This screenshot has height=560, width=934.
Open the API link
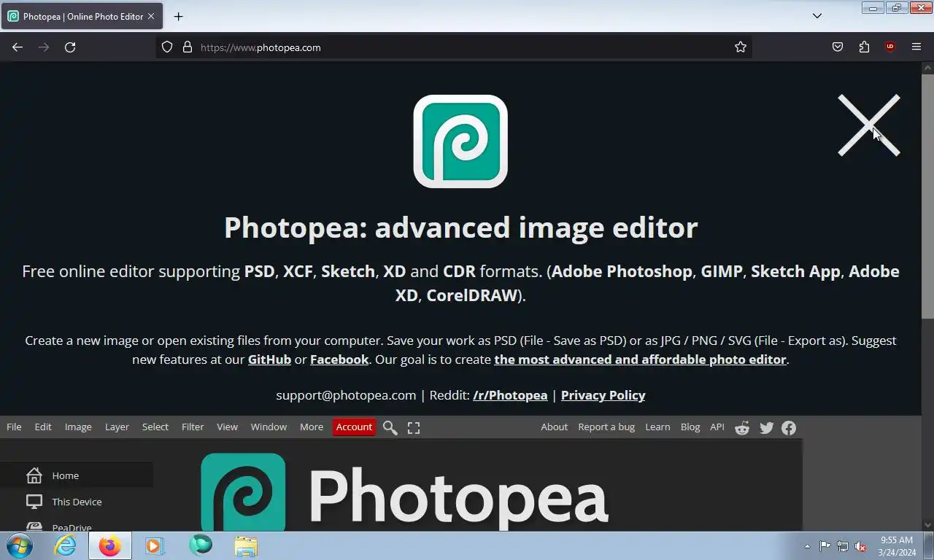717,427
